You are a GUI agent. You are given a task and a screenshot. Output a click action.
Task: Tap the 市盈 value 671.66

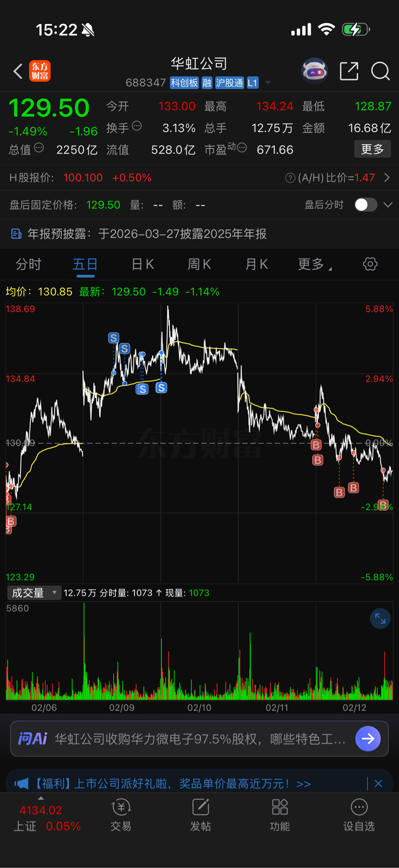(275, 150)
